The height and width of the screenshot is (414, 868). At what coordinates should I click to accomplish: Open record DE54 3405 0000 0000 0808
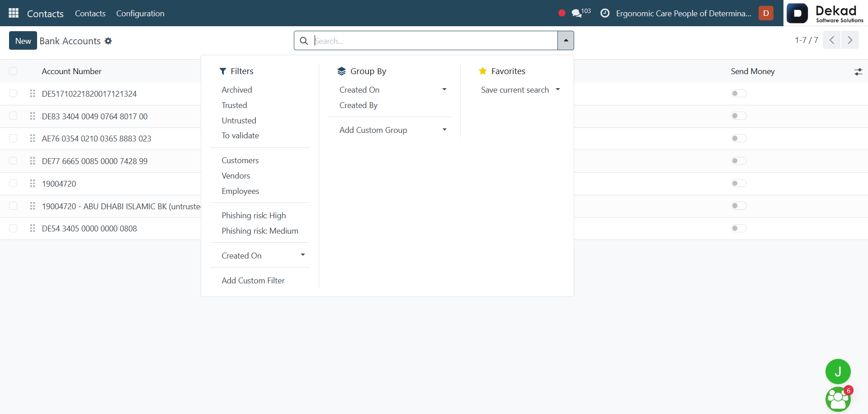90,229
